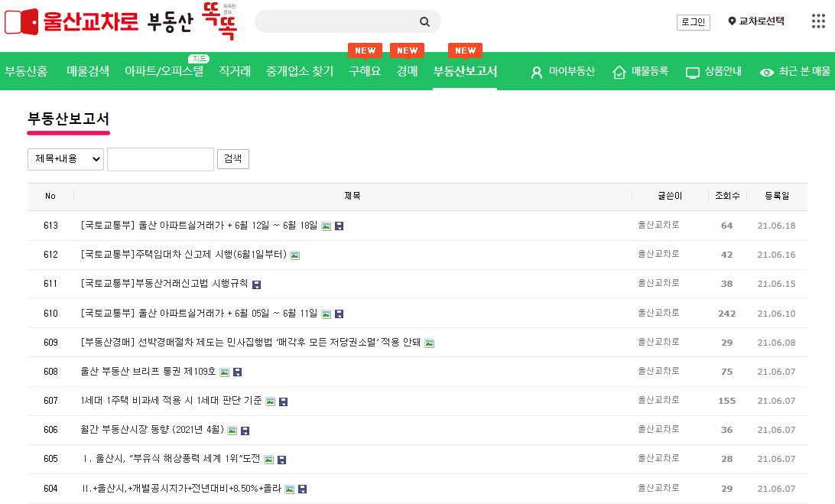Open 마이부동산 user menu
This screenshot has height=504, width=835.
563,71
